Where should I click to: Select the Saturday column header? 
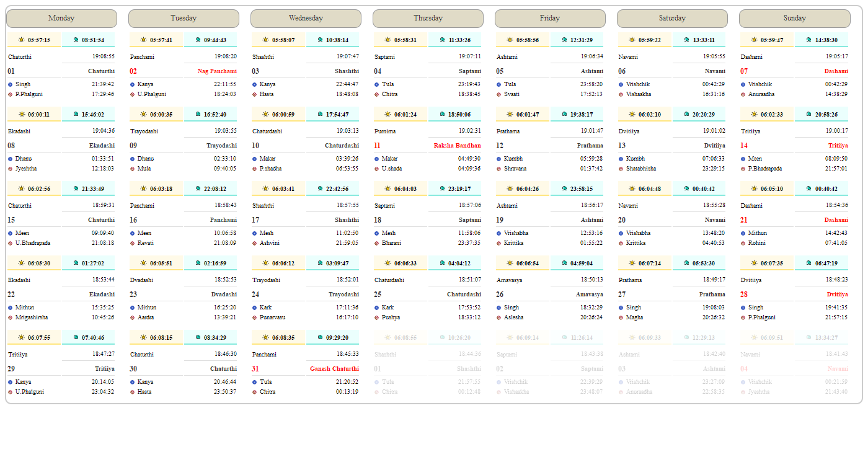672,19
